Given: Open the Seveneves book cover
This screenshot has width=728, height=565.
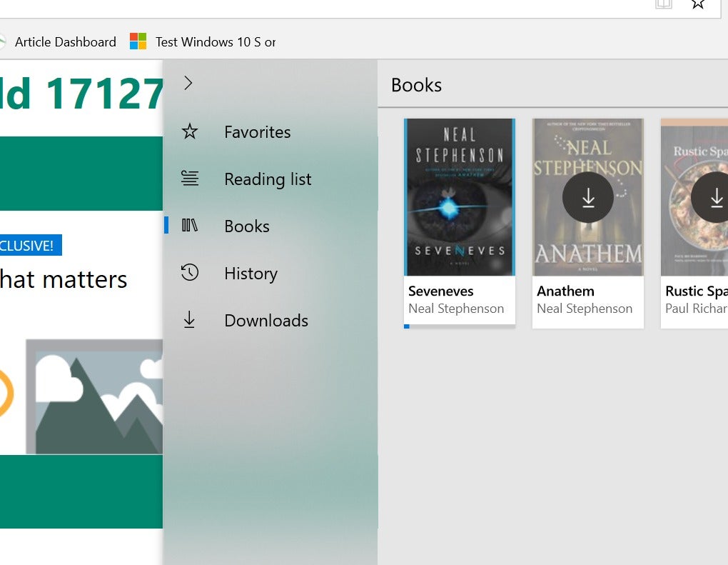Looking at the screenshot, I should coord(460,197).
